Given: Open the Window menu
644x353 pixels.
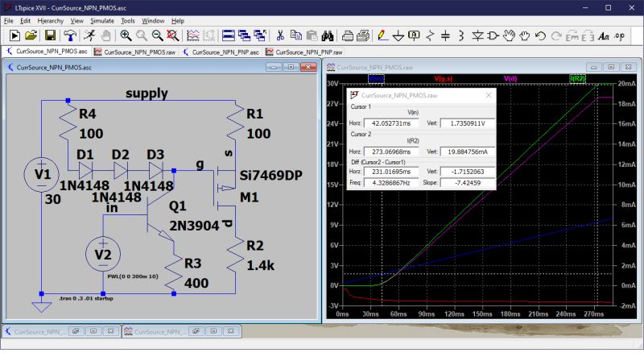Looking at the screenshot, I should 153,21.
